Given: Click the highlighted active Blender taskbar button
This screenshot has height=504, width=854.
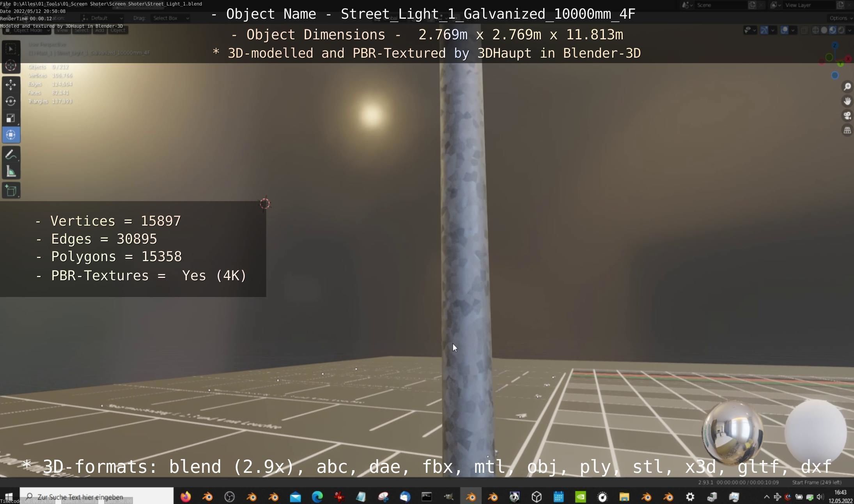Looking at the screenshot, I should click(471, 497).
